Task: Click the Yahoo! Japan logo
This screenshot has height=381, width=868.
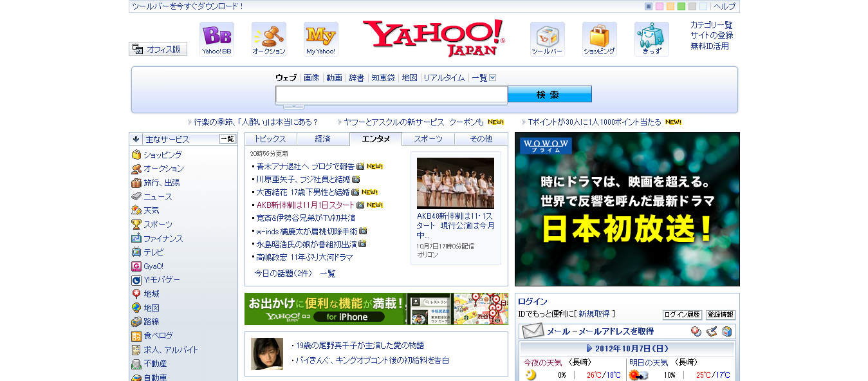Action: (x=434, y=38)
